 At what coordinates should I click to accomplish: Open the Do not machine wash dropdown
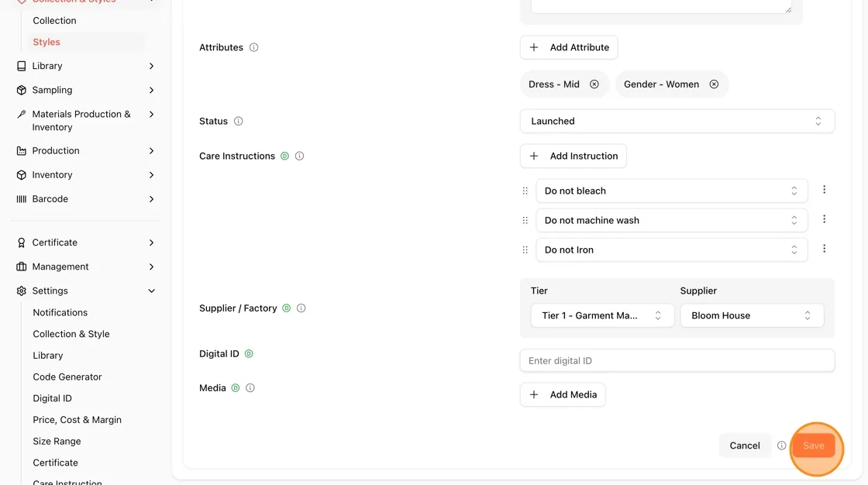671,220
